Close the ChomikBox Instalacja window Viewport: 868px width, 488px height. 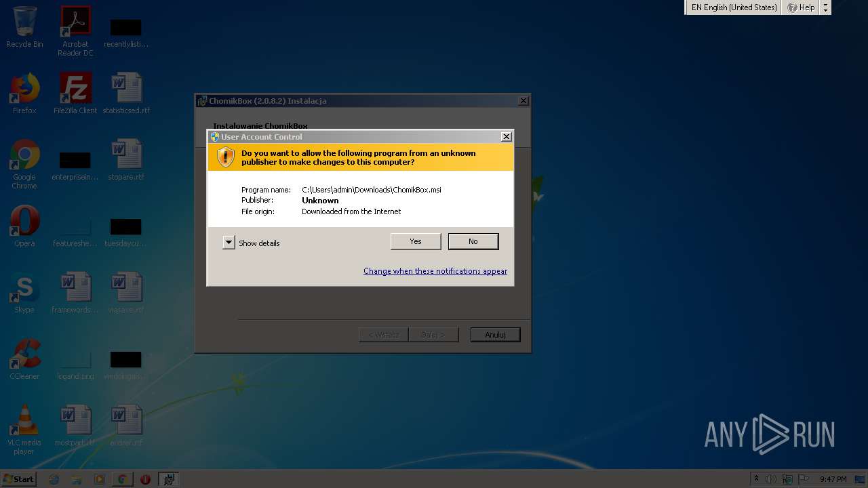523,101
